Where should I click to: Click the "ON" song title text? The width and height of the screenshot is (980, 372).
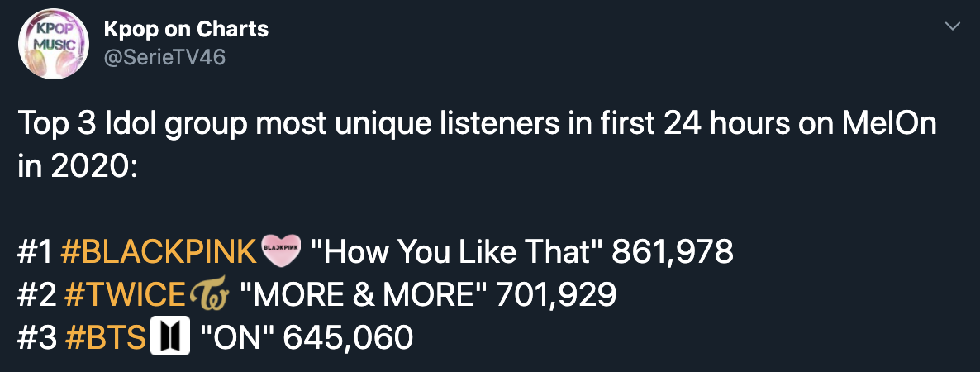tap(237, 337)
